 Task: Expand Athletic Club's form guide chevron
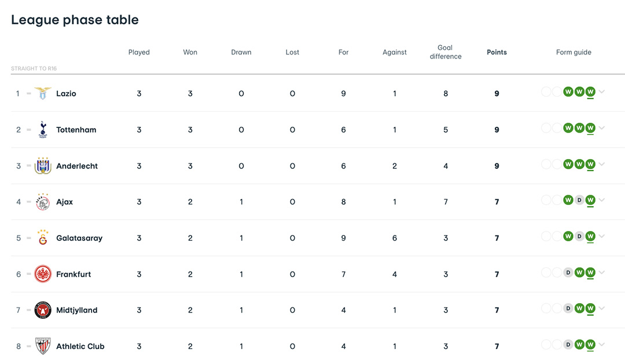[x=602, y=344]
